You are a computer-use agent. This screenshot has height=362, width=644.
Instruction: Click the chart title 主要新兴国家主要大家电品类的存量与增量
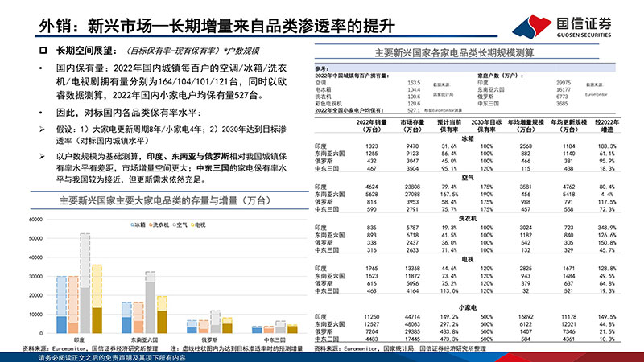pyautogui.click(x=166, y=200)
